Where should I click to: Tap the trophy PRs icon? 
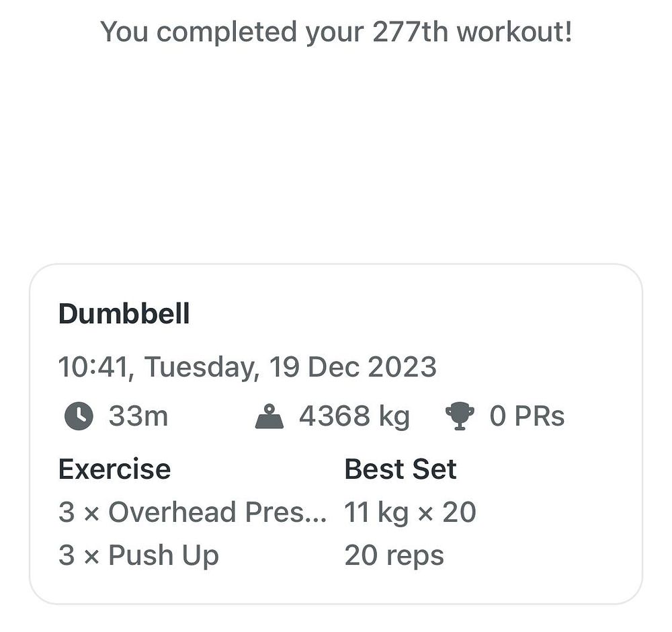460,416
